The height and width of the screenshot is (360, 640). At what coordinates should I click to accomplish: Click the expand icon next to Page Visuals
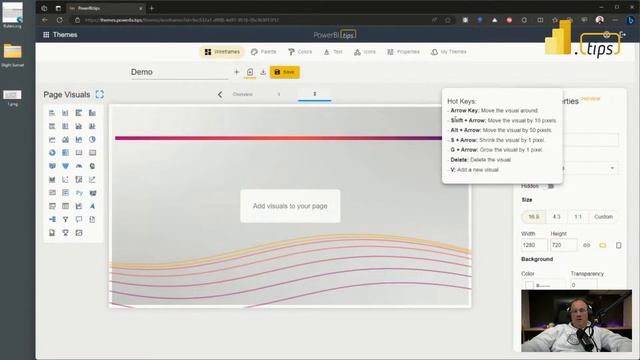[x=100, y=94]
